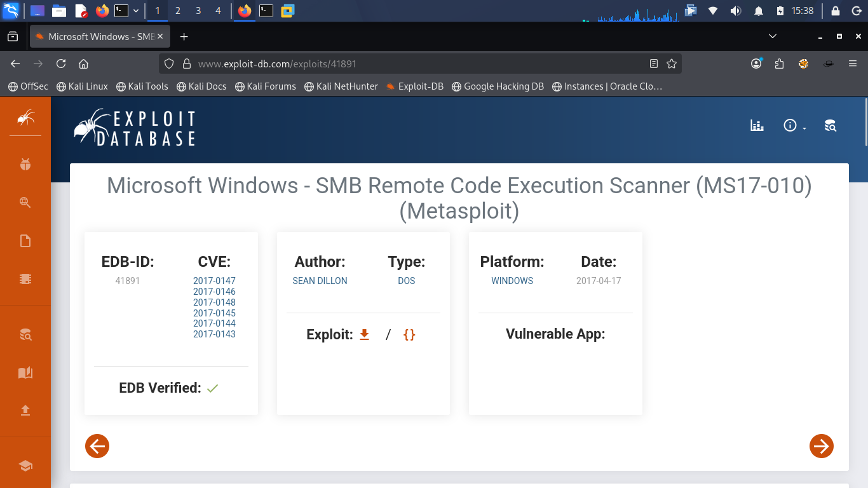Open the OffSec bookmark
868x488 pixels.
click(x=28, y=86)
